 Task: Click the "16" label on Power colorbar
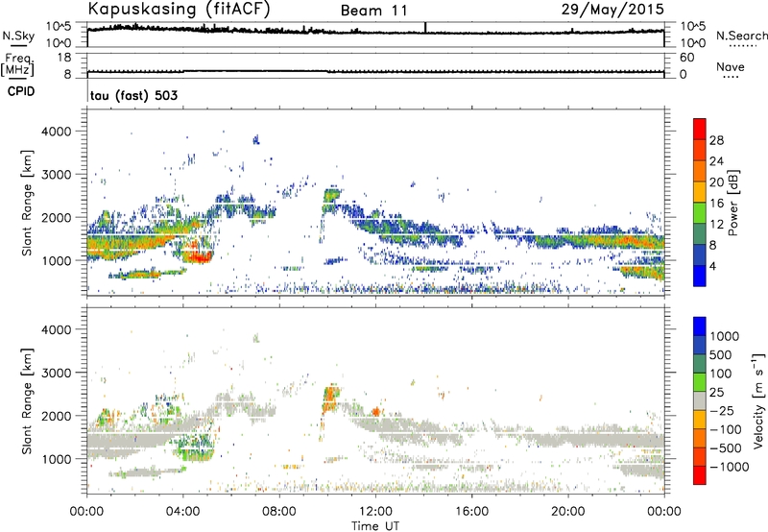[x=716, y=204]
